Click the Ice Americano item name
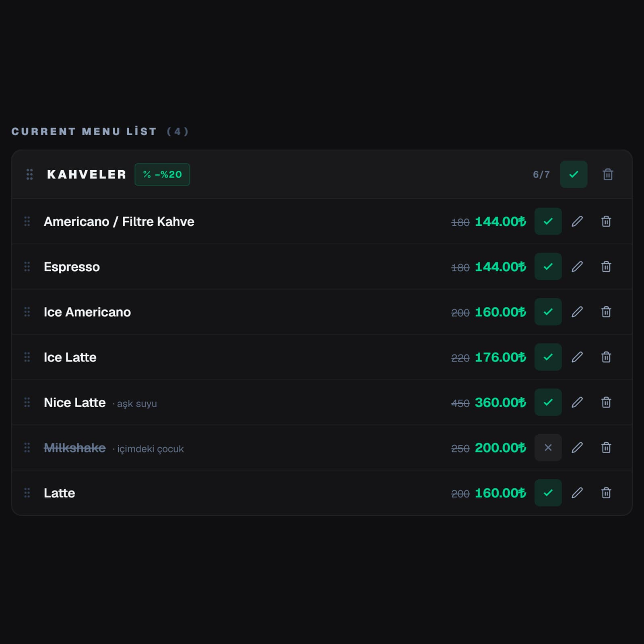Image resolution: width=644 pixels, height=644 pixels. (87, 312)
